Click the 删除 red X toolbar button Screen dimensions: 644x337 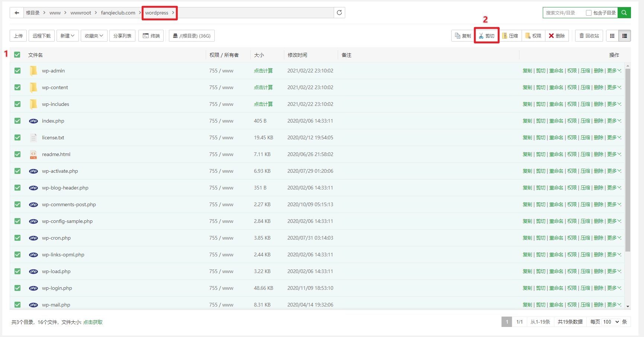[x=557, y=36]
